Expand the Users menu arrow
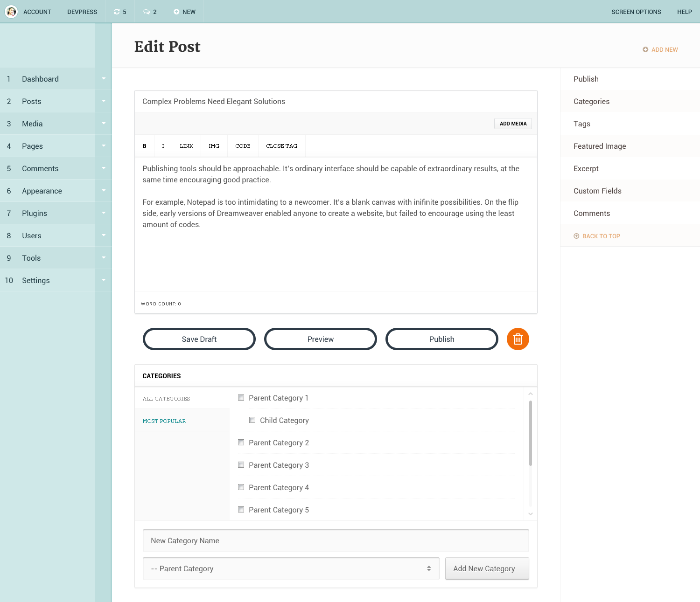The width and height of the screenshot is (700, 602). click(x=104, y=235)
